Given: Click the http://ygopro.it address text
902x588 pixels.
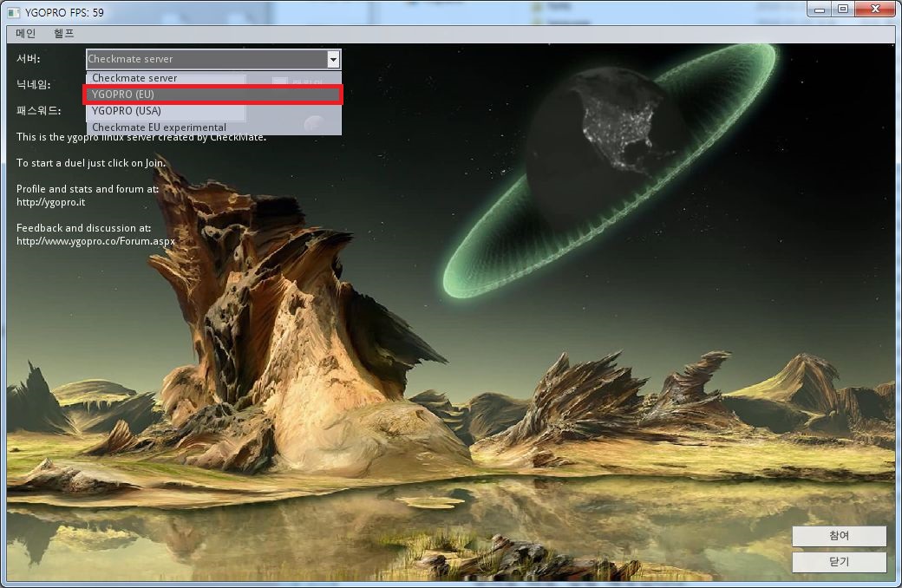Looking at the screenshot, I should click(x=50, y=202).
